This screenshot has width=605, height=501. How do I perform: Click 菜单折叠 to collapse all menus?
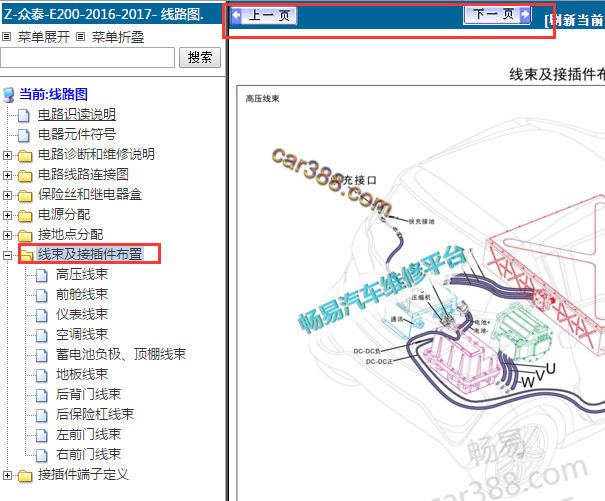[x=118, y=37]
